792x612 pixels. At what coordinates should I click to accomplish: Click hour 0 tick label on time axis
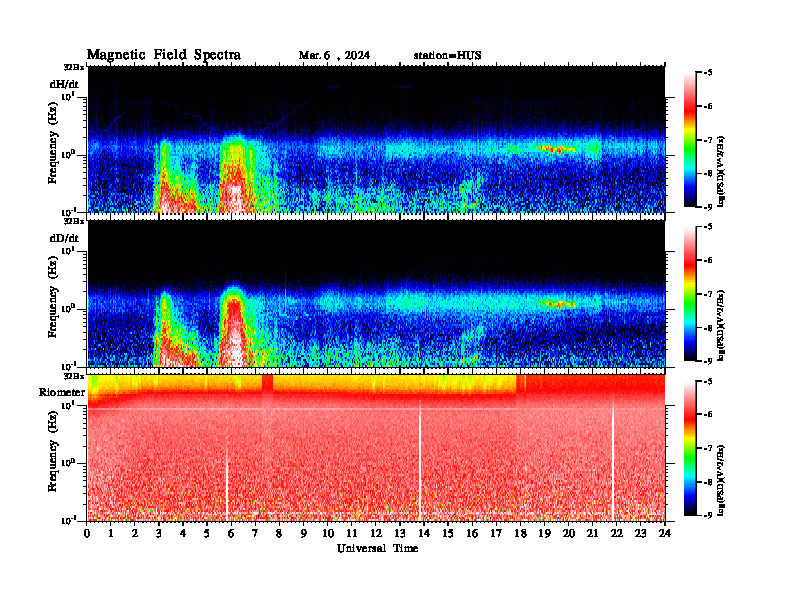point(88,533)
